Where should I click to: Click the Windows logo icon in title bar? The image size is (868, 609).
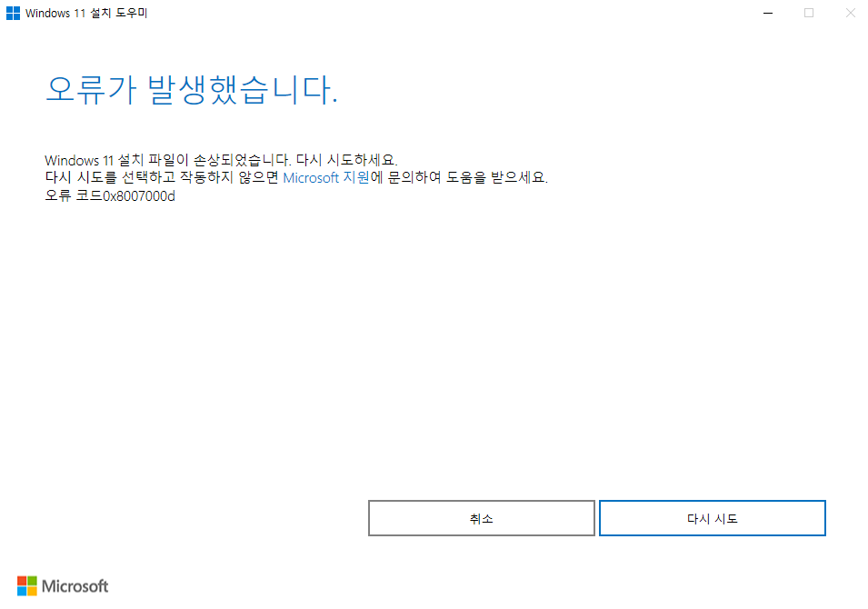pos(13,13)
